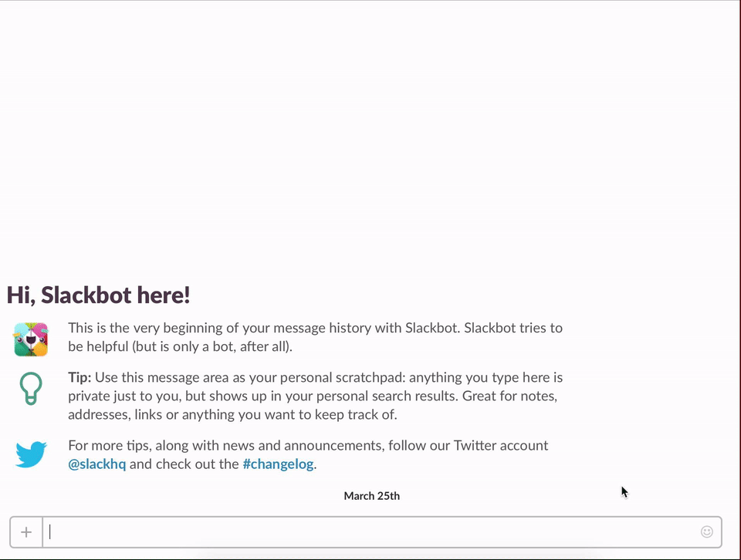Click the March 25th date divider
Viewport: 741px width, 560px height.
pyautogui.click(x=371, y=496)
